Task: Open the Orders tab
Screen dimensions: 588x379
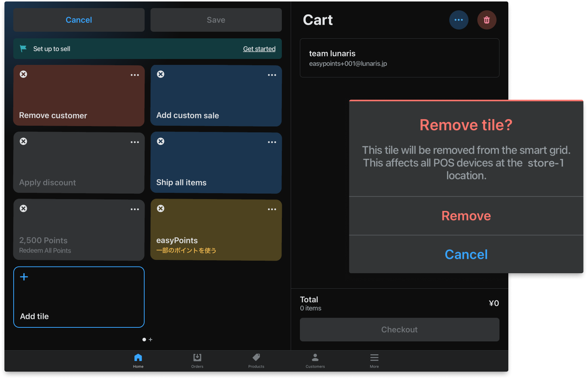Action: pos(197,361)
